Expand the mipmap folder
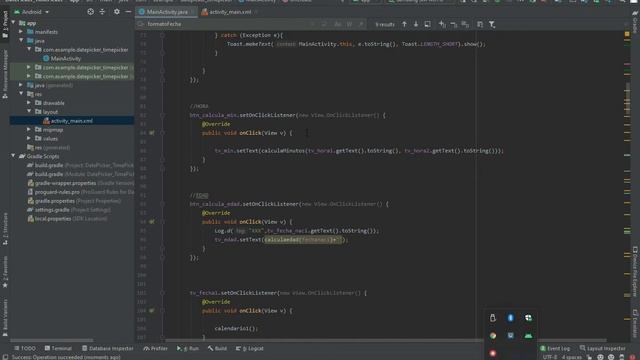 pos(29,129)
